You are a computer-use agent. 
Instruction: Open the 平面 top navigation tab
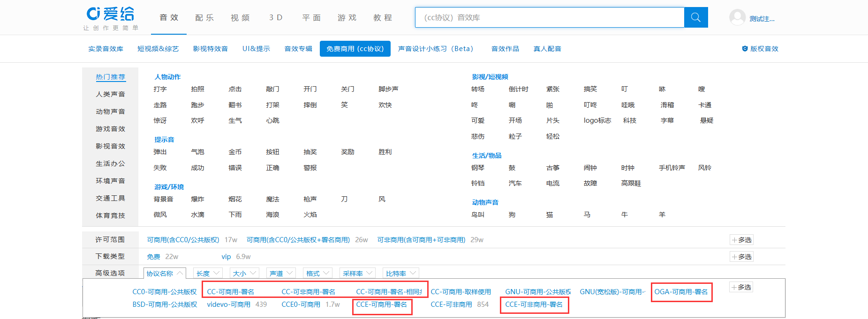[x=311, y=17]
